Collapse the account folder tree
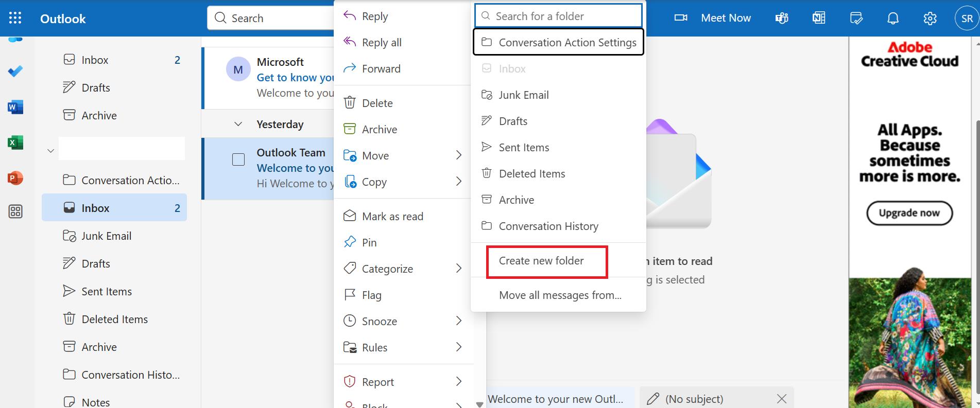The width and height of the screenshot is (980, 408). click(x=50, y=151)
